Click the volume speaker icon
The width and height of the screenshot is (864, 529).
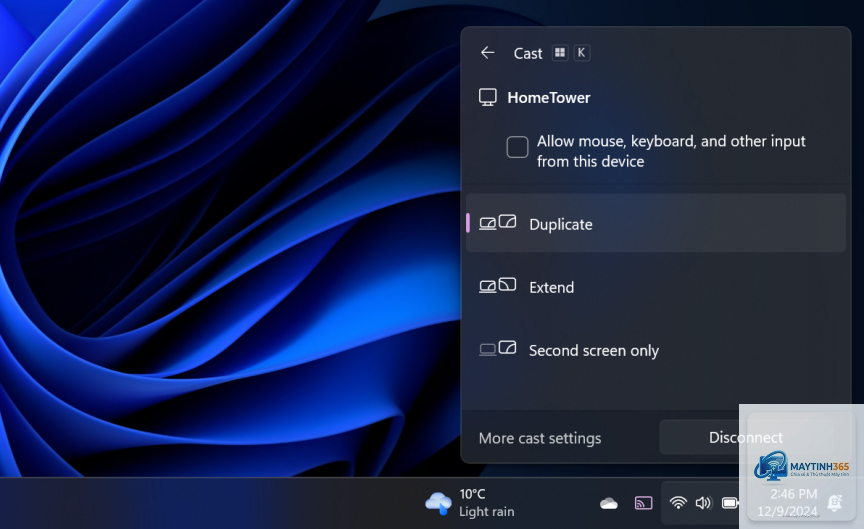[x=703, y=503]
